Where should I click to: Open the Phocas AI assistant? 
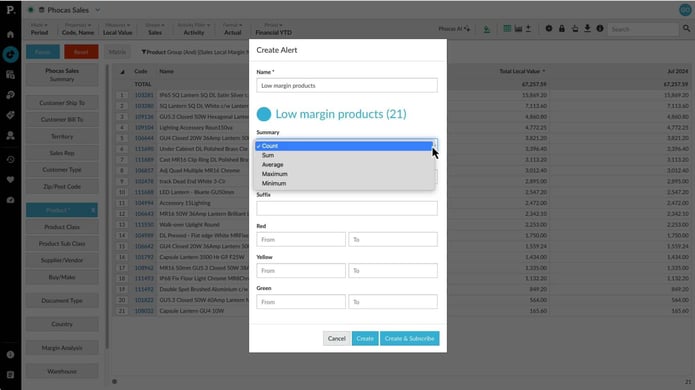click(454, 29)
